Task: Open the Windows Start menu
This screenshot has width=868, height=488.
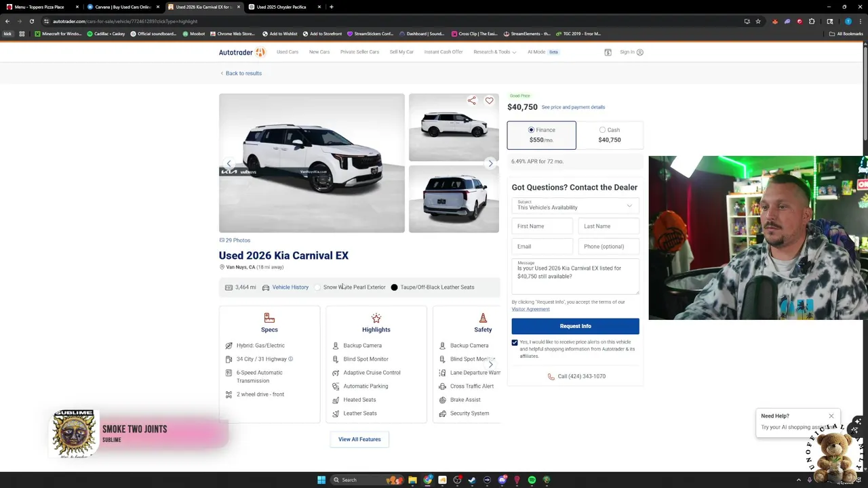Action: 321,480
